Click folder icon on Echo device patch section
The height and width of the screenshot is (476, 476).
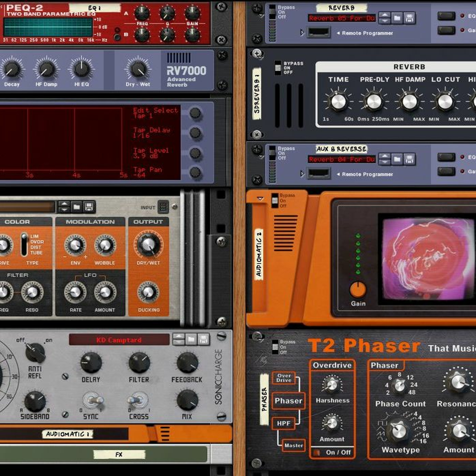pos(77,207)
